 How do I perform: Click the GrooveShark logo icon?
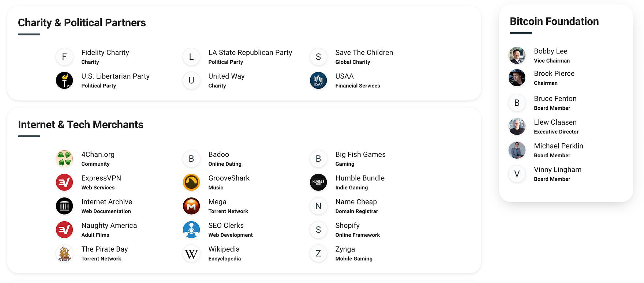tap(191, 182)
